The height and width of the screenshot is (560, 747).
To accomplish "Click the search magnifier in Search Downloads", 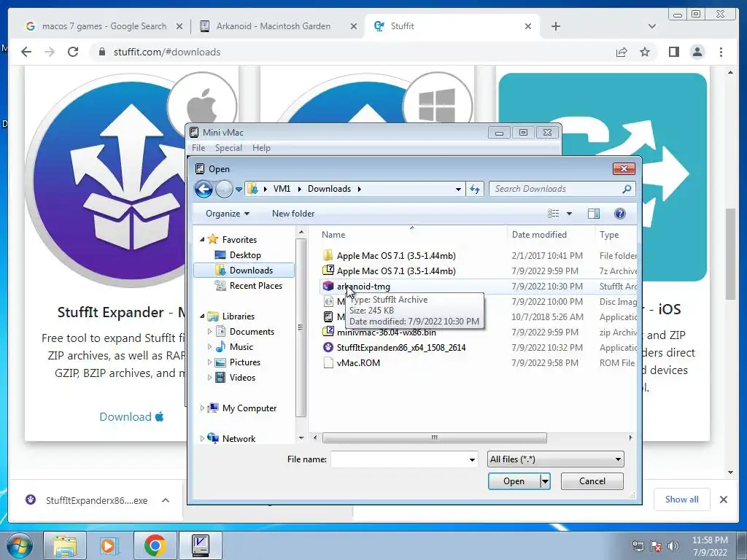I will [x=627, y=189].
